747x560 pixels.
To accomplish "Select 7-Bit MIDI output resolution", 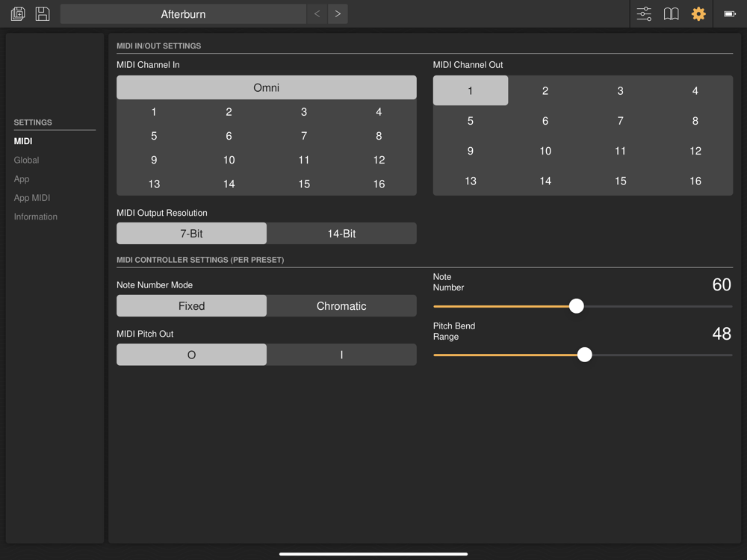I will [x=191, y=233].
